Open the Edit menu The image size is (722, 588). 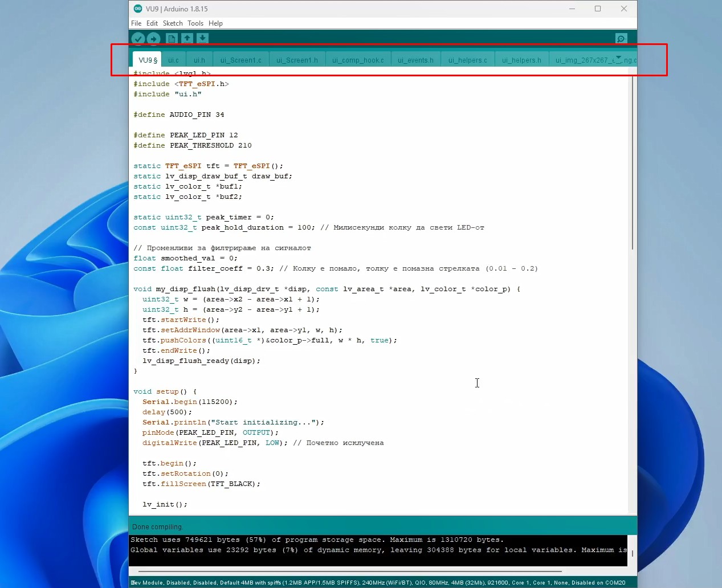[x=152, y=23]
